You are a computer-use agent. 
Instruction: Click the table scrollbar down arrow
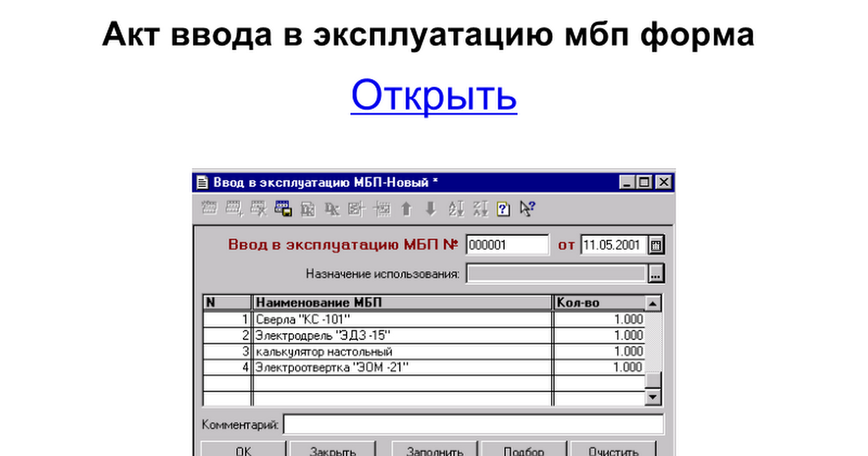point(652,397)
